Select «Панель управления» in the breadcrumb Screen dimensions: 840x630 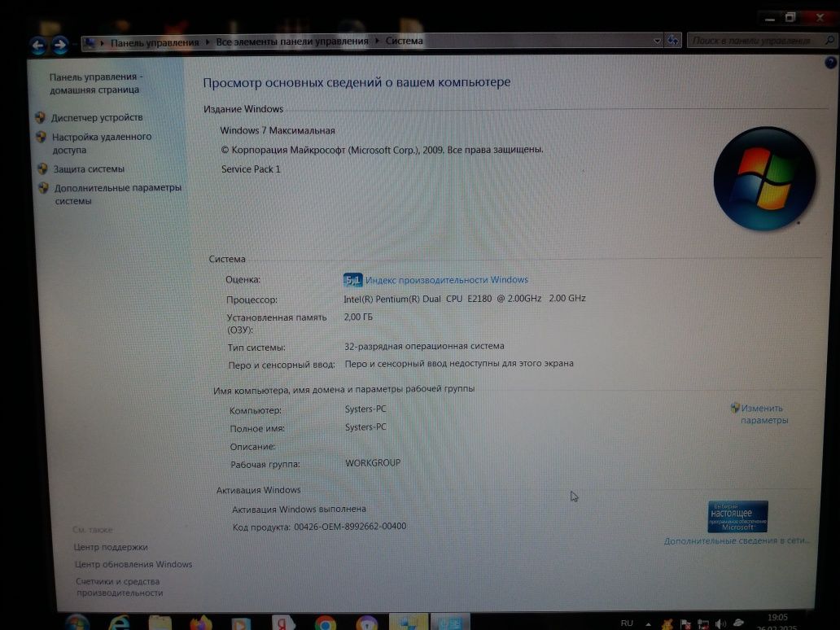click(x=155, y=42)
